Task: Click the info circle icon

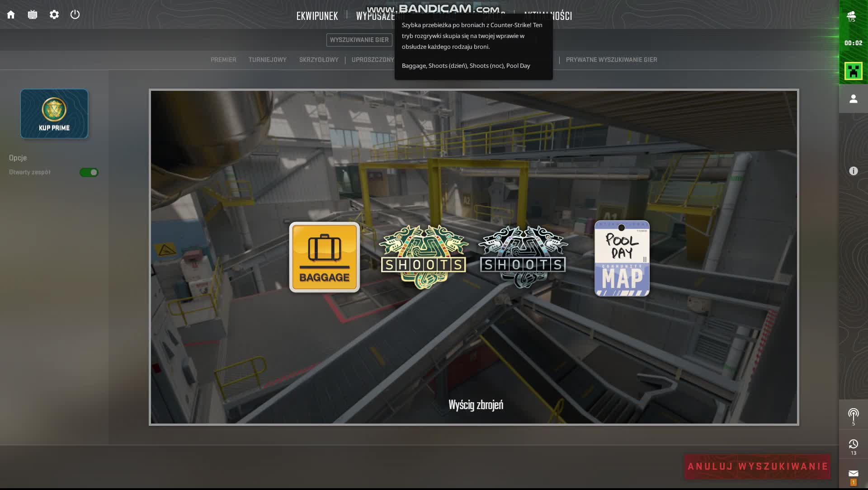Action: (x=854, y=171)
